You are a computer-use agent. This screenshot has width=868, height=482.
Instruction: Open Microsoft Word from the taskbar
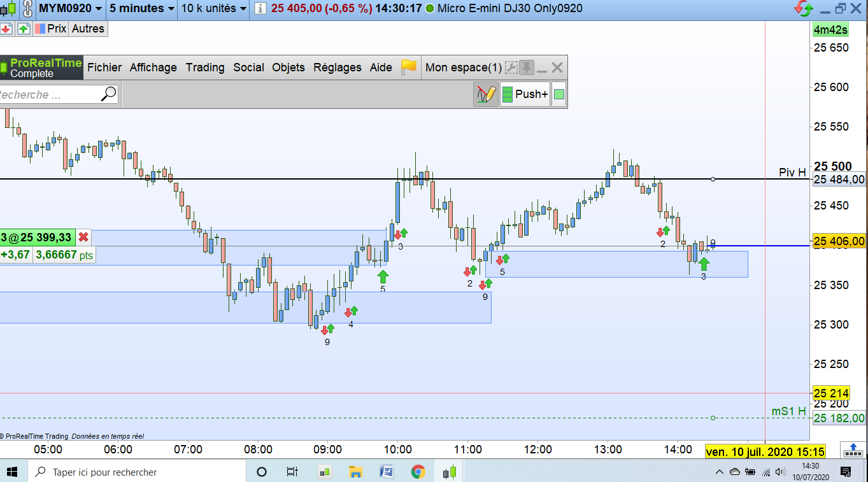[387, 472]
